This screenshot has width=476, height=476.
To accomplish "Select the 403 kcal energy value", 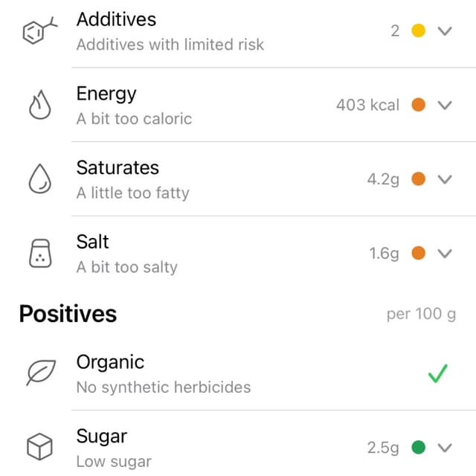I will coord(367,105).
